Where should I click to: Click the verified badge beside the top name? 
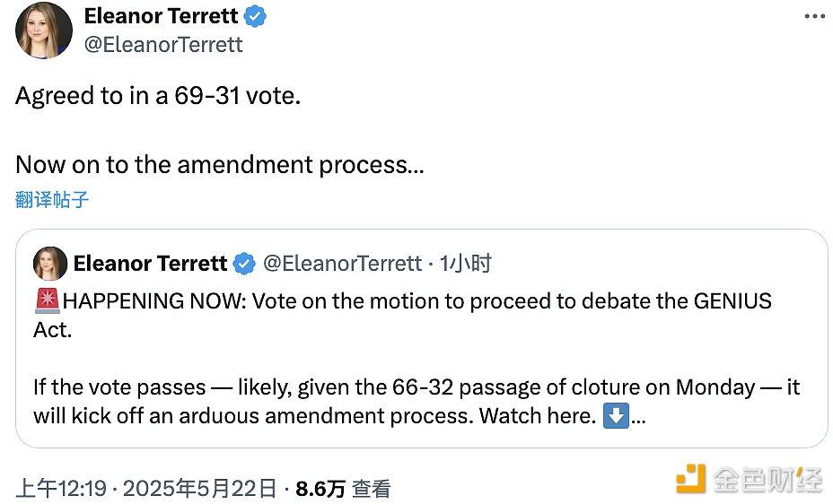(256, 16)
